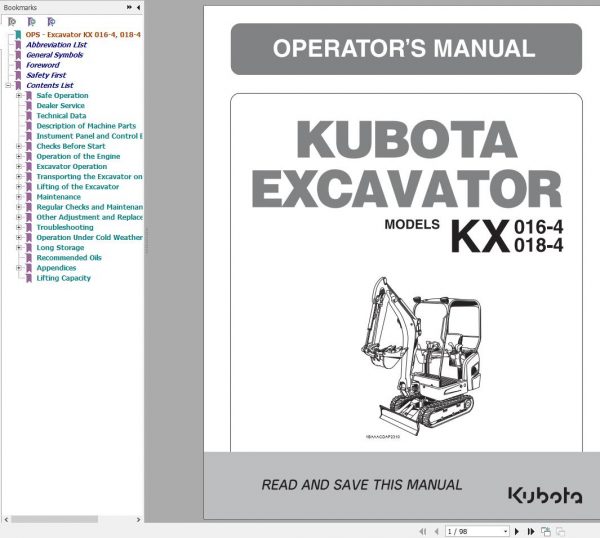Click the go-to-previous-view icon beside last page
This screenshot has width=600, height=538.
pyautogui.click(x=546, y=531)
